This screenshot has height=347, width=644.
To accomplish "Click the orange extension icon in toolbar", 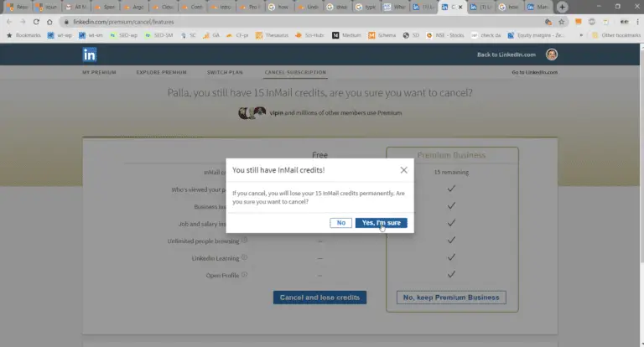I will (x=579, y=22).
